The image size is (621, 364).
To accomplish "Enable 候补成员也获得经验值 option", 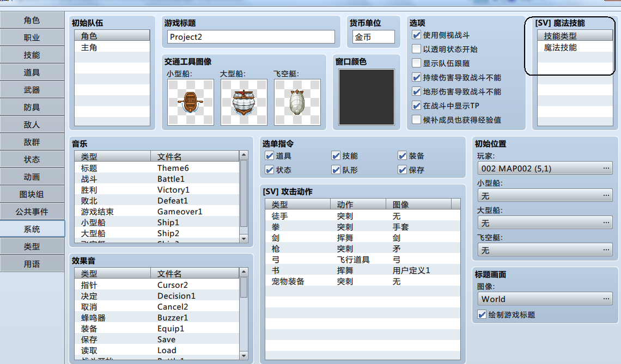I will [x=416, y=120].
